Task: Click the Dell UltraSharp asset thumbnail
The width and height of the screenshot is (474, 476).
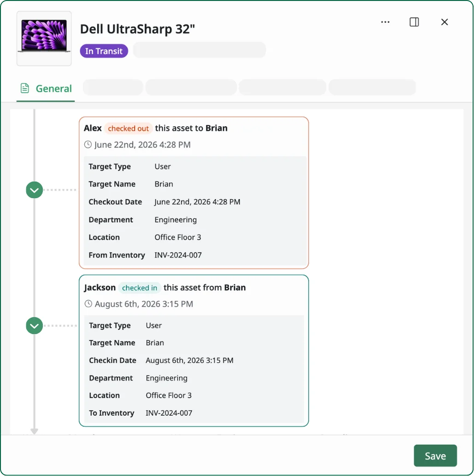Action: coord(44,39)
